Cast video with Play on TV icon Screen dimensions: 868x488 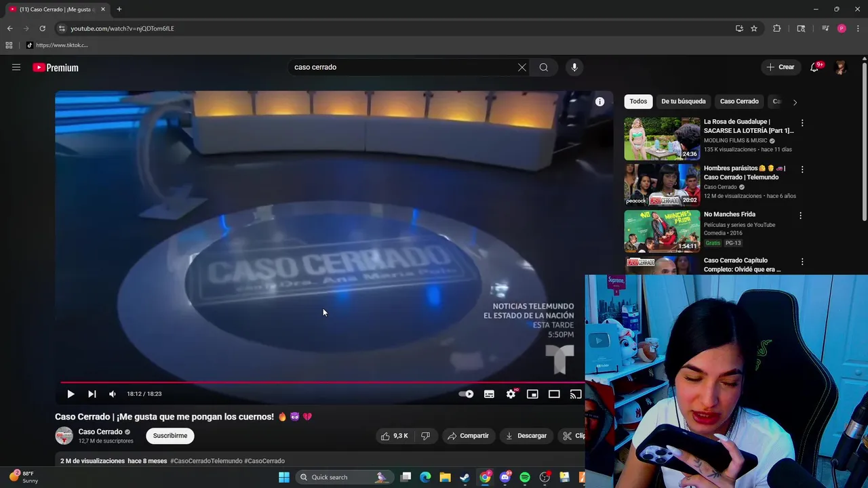point(575,394)
